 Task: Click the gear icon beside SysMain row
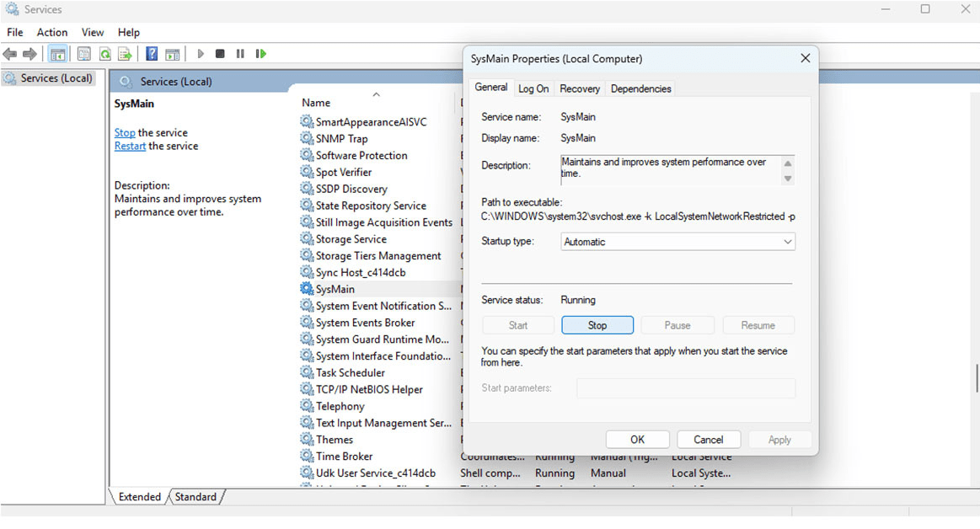click(x=307, y=289)
